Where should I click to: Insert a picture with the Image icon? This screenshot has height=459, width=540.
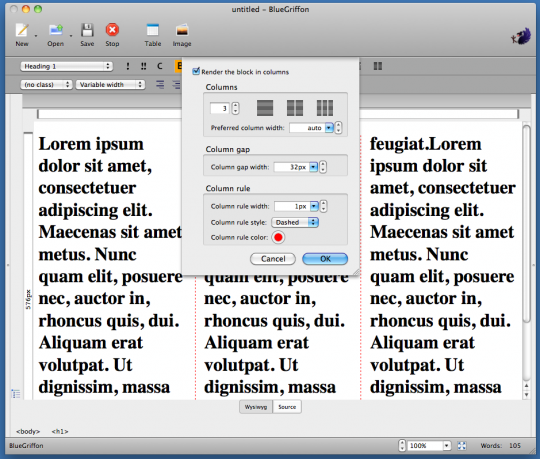182,30
